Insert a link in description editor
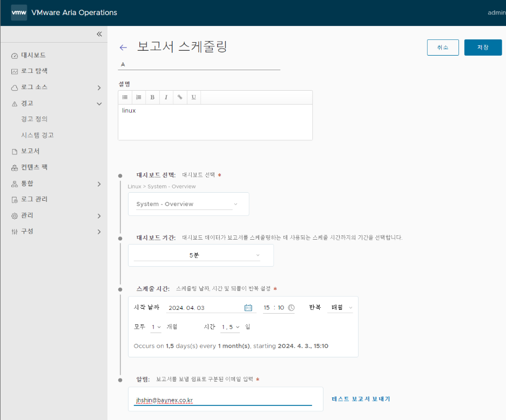Viewport: 506px width, 420px height. click(180, 97)
